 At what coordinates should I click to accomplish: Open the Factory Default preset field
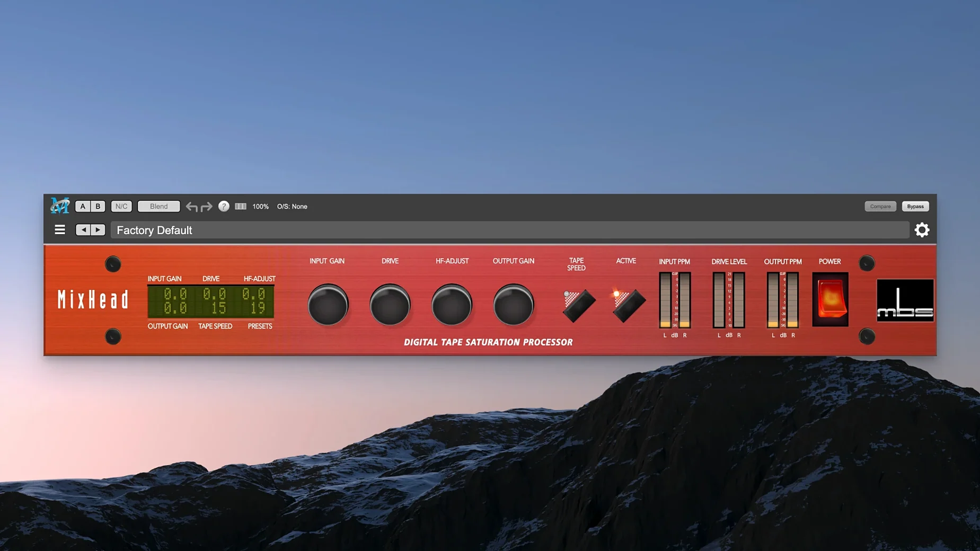[510, 230]
